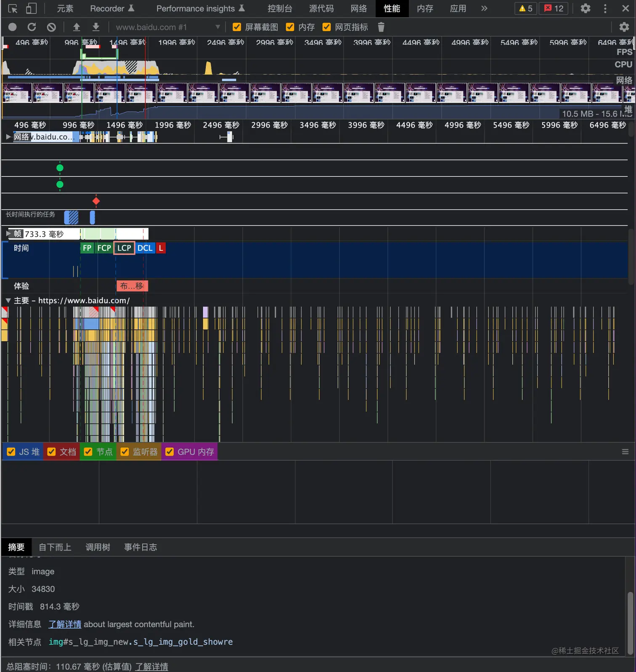Open the 自下而上 tab

(x=55, y=547)
